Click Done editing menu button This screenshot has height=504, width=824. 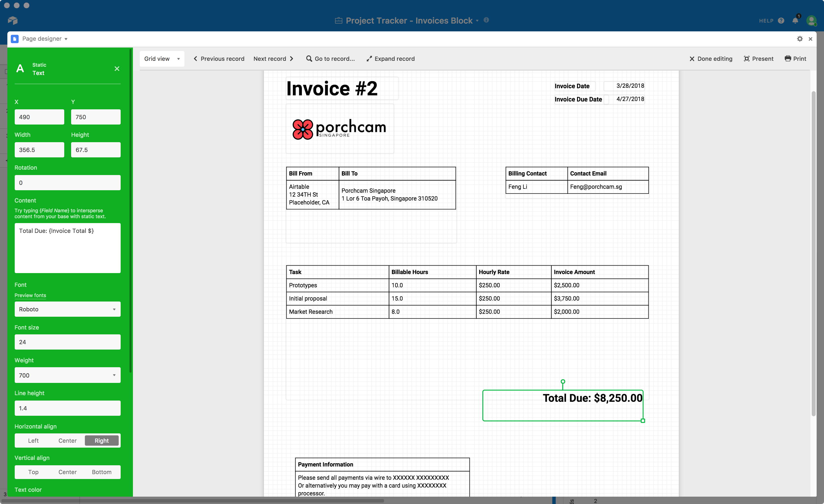(711, 58)
